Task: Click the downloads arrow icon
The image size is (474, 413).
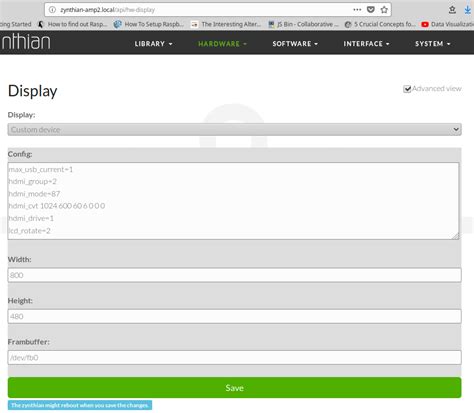Action: click(468, 10)
